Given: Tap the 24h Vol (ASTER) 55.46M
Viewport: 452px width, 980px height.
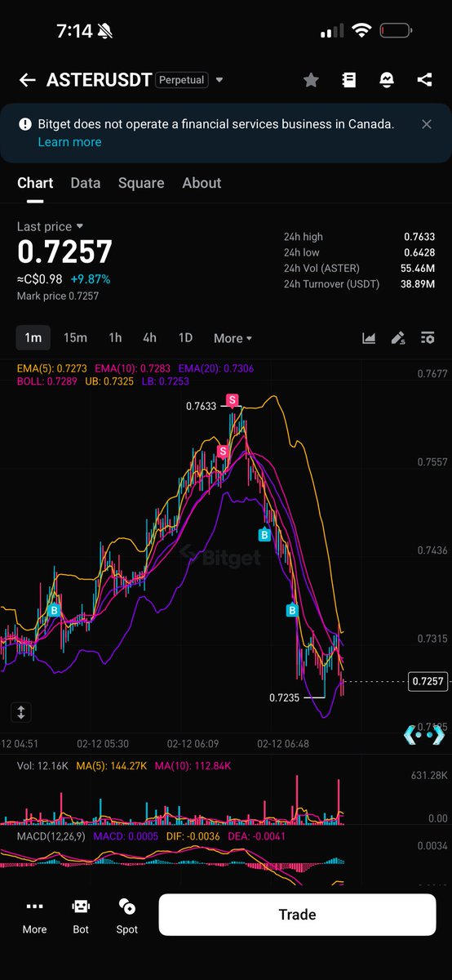Looking at the screenshot, I should click(x=418, y=268).
